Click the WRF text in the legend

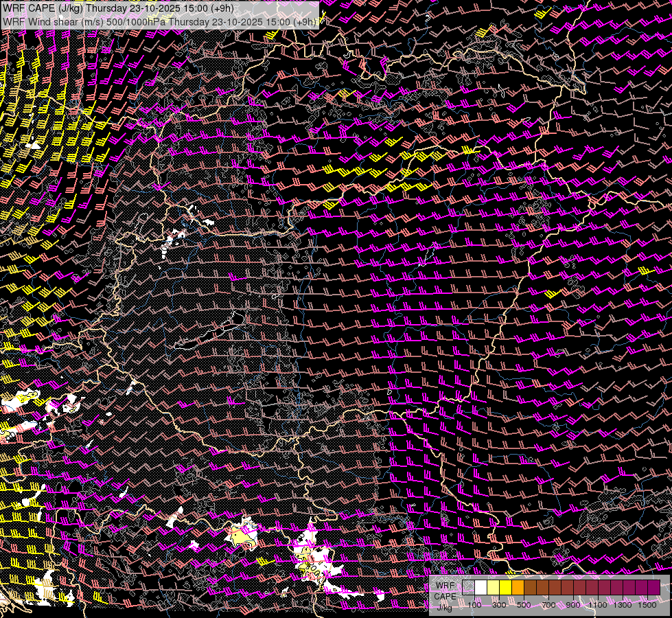[x=445, y=585]
